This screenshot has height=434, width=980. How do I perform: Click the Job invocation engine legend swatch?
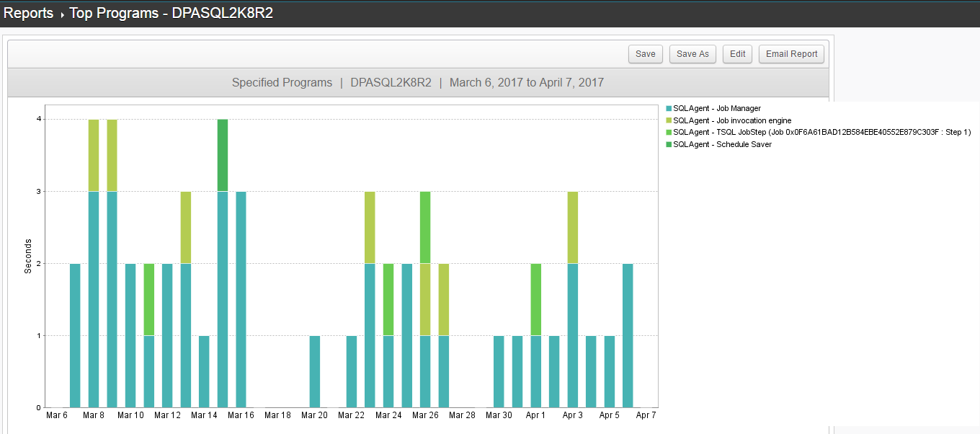click(x=669, y=120)
